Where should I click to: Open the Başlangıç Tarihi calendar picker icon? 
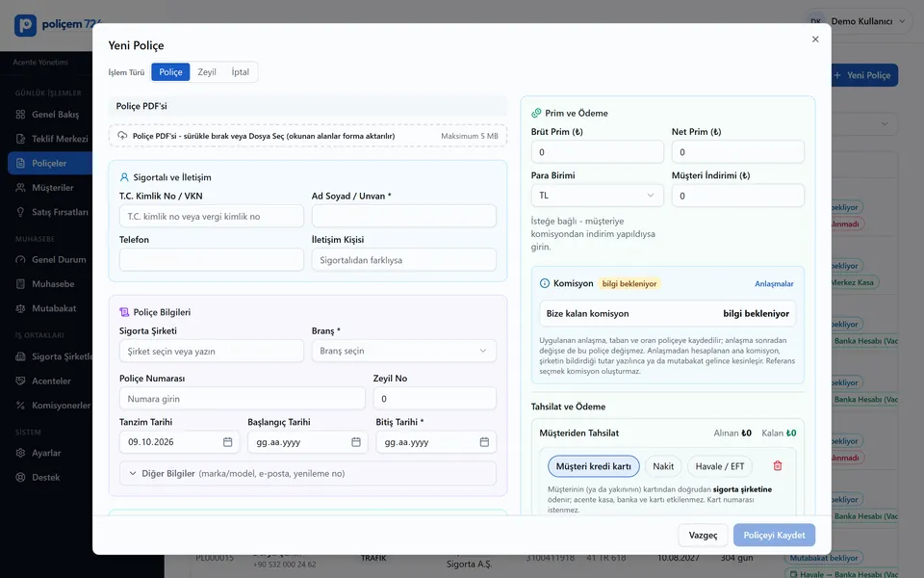tap(356, 442)
